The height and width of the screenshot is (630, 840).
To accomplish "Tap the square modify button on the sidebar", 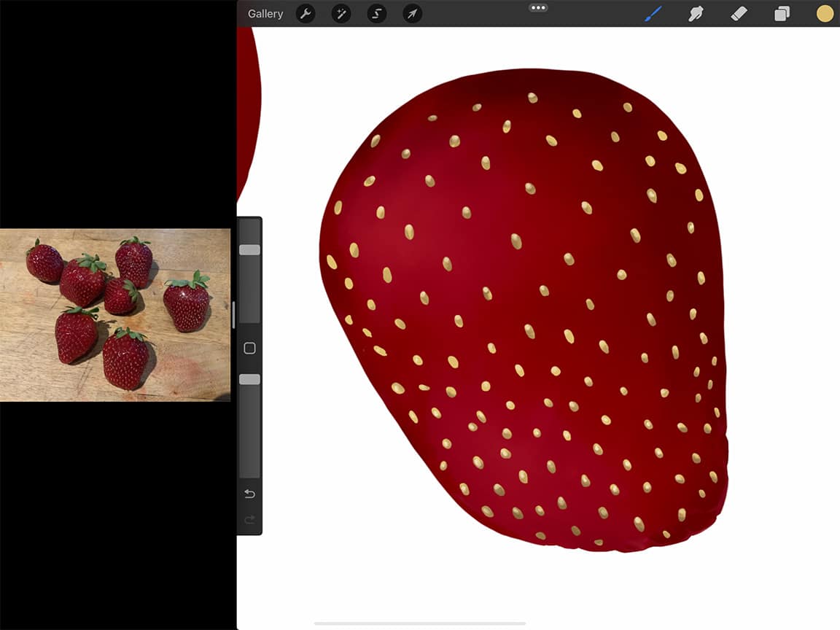I will pos(249,348).
